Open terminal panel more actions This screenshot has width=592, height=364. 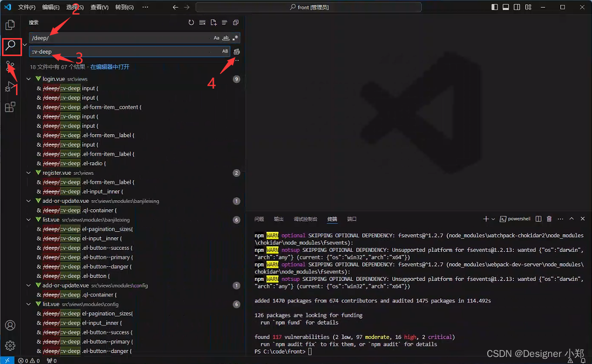tap(560, 219)
